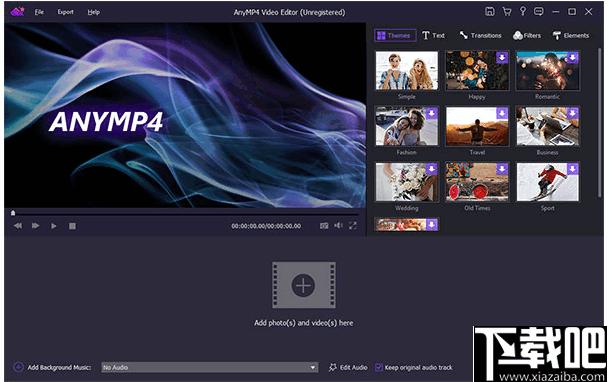Select the Sport theme thumbnail
Viewport: 609px width, 382px height.
(x=548, y=182)
